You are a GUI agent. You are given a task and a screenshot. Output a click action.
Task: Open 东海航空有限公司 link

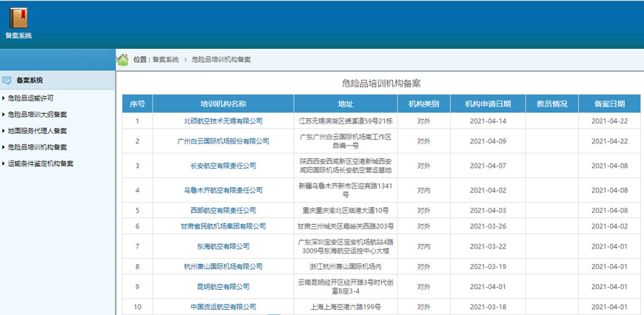point(223,246)
